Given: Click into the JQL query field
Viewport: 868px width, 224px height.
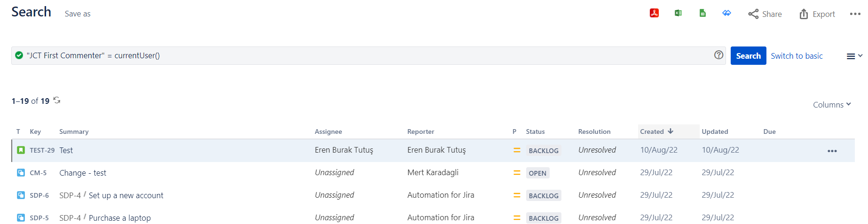Looking at the screenshot, I should click(x=369, y=55).
